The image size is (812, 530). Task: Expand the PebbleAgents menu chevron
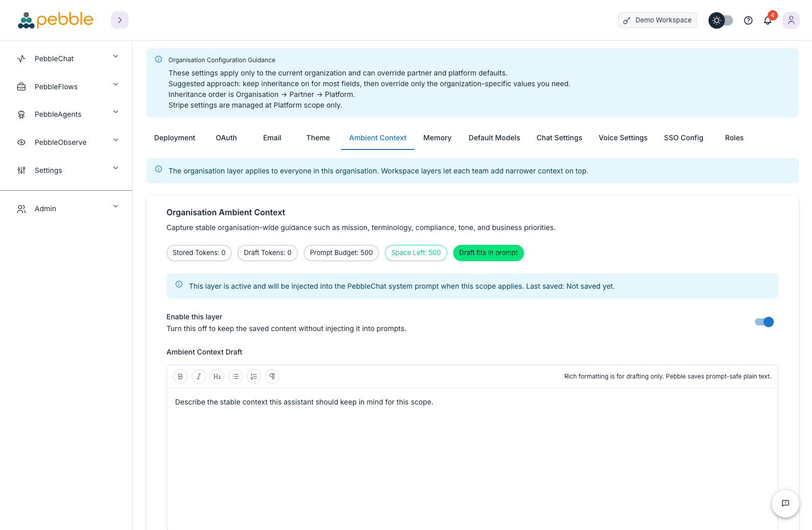[x=116, y=112]
